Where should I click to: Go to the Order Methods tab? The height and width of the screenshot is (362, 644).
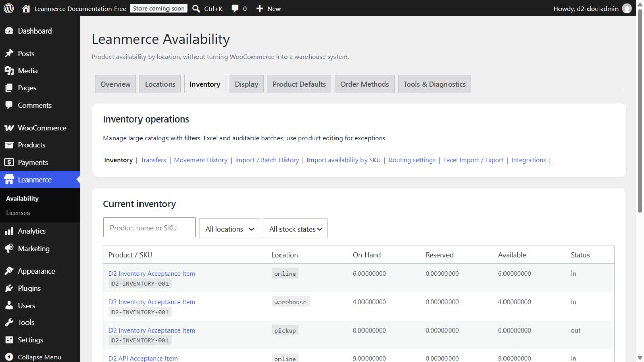pos(365,84)
